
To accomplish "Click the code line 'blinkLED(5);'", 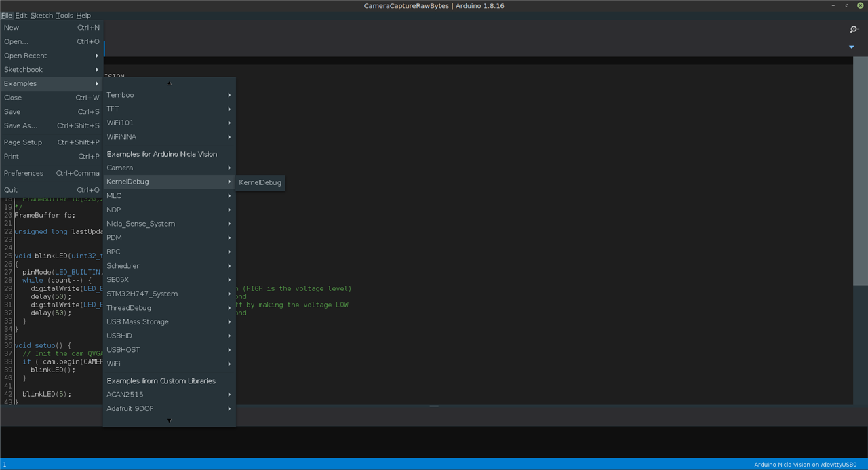I will (47, 394).
